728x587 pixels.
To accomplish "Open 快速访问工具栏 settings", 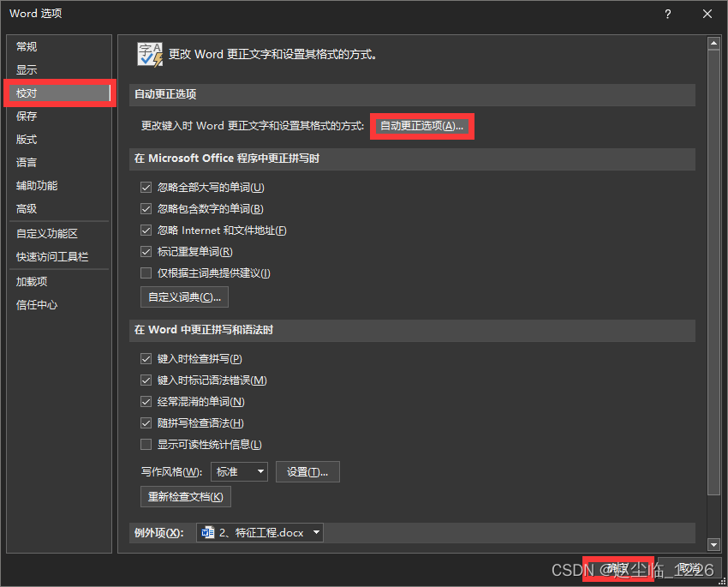I will coord(59,257).
